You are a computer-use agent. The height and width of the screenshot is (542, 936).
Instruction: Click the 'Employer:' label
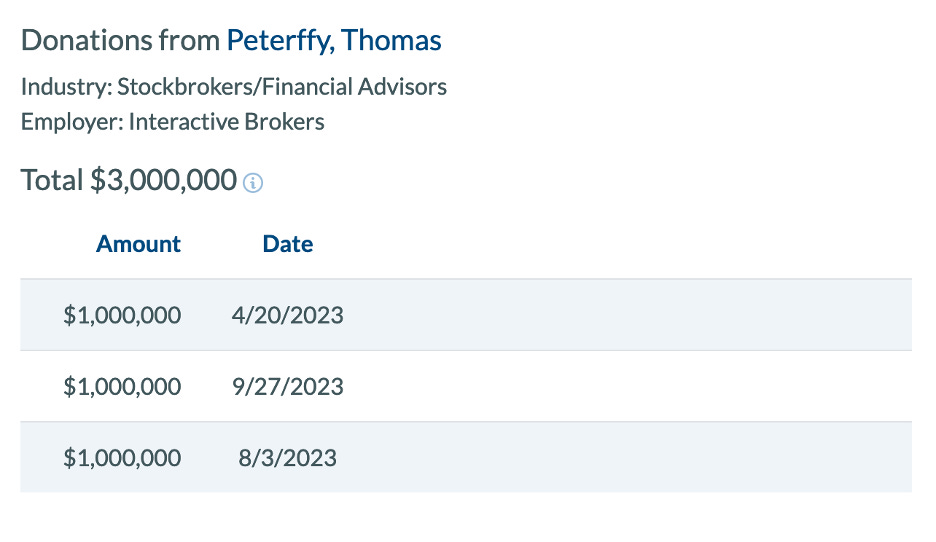coord(72,122)
